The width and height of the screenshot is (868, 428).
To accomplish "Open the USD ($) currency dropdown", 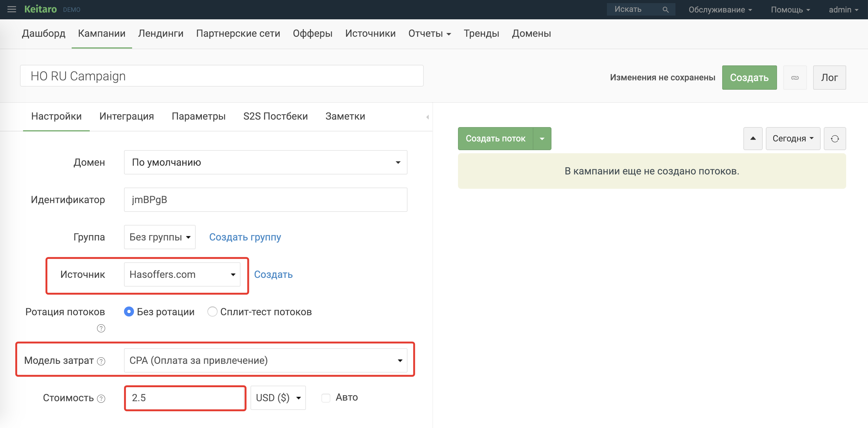I will pos(278,398).
